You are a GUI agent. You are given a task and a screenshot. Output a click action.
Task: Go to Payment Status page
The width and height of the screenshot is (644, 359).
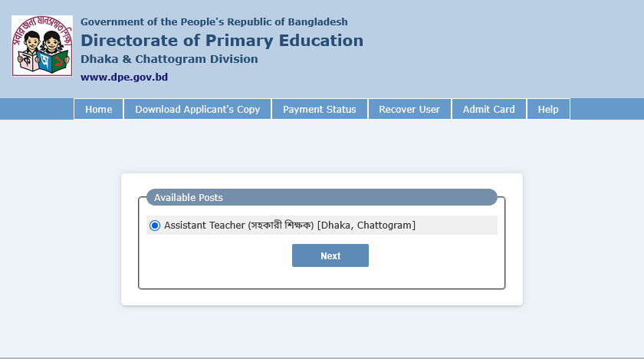click(x=320, y=109)
